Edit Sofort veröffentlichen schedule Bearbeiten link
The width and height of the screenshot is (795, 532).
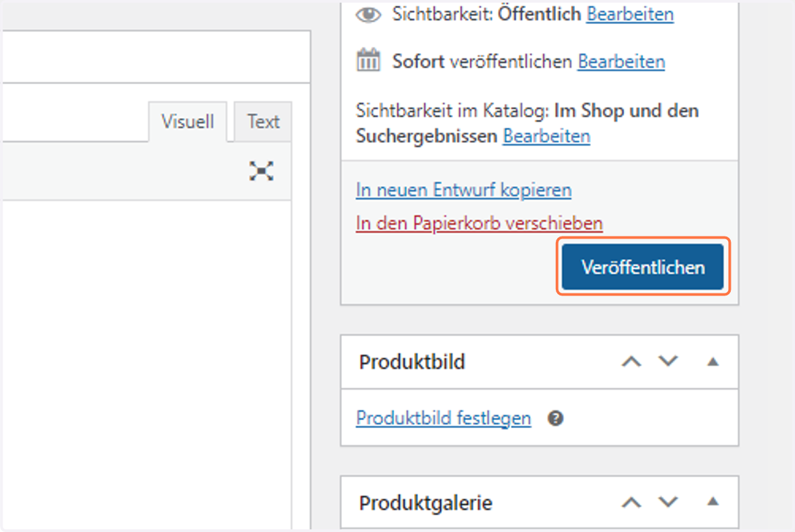pyautogui.click(x=621, y=62)
